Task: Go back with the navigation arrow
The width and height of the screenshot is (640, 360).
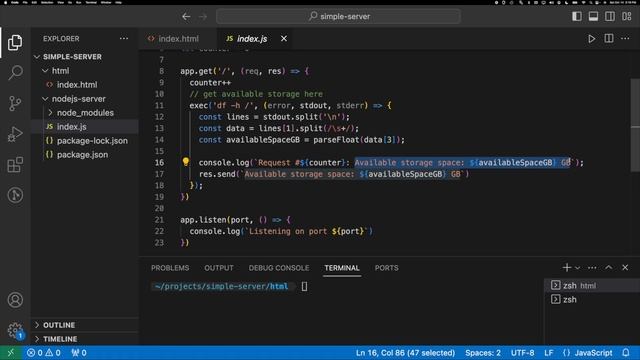Action: (186, 17)
